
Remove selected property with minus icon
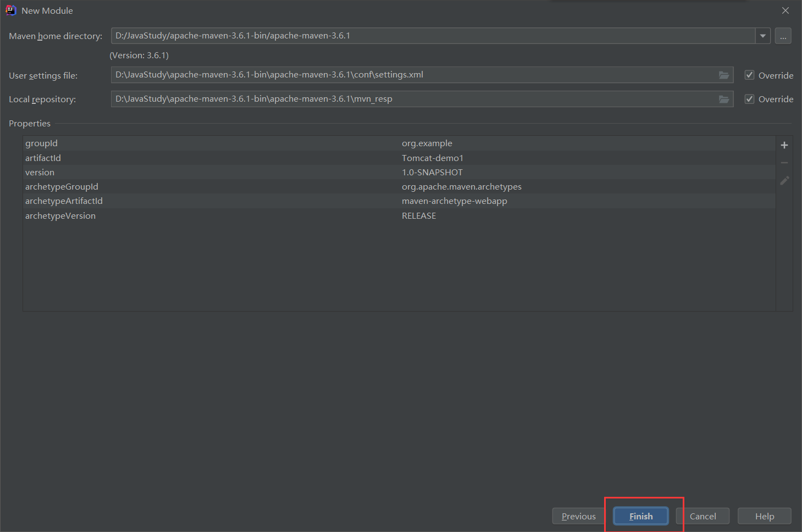784,163
